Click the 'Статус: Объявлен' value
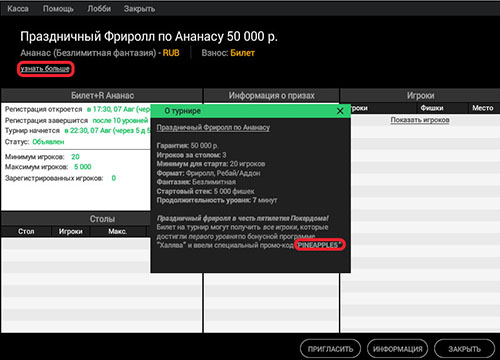 pyautogui.click(x=48, y=142)
